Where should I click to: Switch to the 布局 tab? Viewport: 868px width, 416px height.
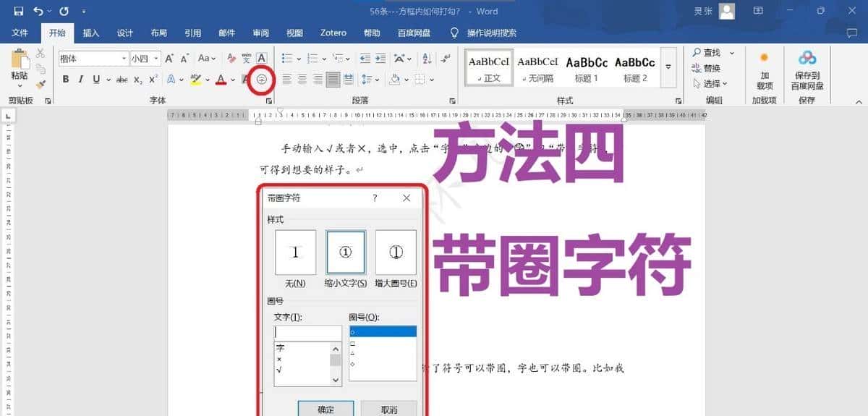(159, 33)
